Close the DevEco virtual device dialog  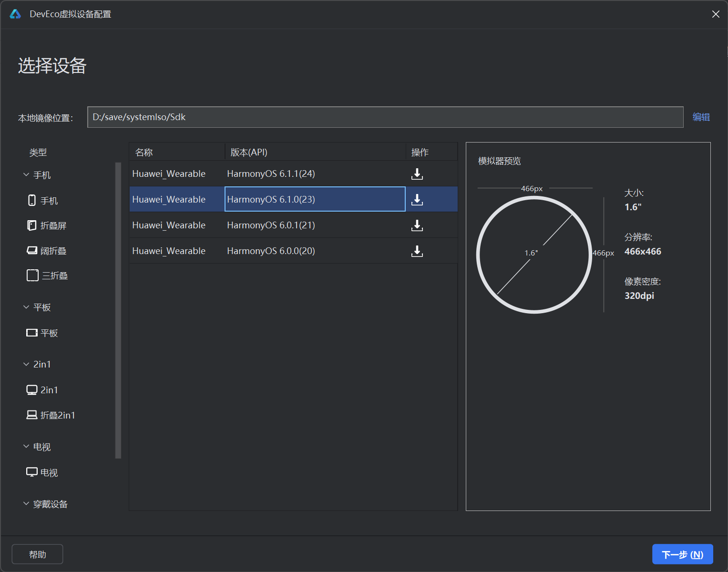pyautogui.click(x=716, y=14)
